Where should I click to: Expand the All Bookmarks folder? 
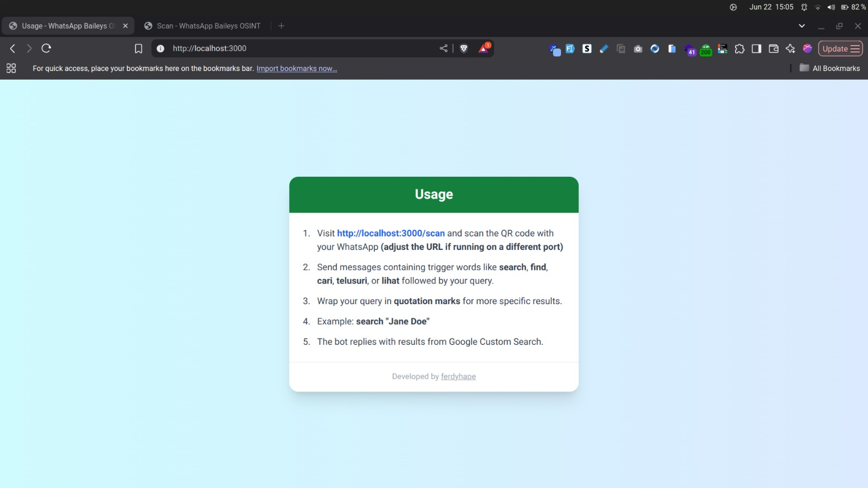coord(829,68)
